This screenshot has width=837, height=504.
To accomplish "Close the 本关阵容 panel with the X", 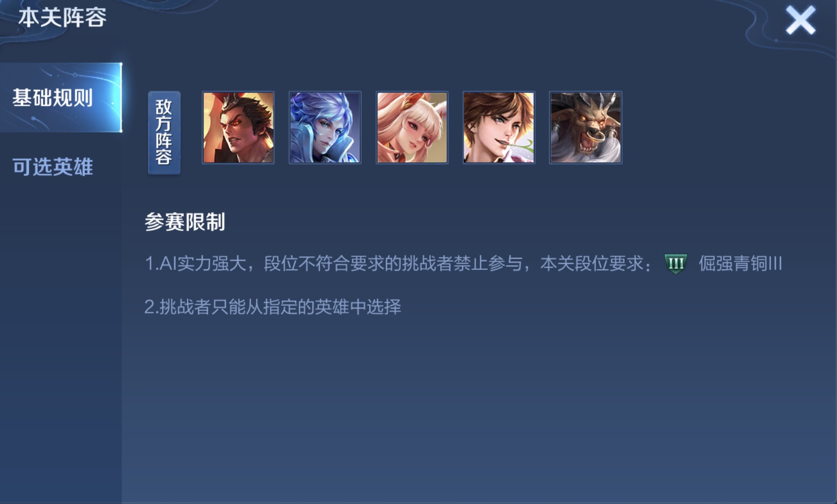I will point(800,21).
